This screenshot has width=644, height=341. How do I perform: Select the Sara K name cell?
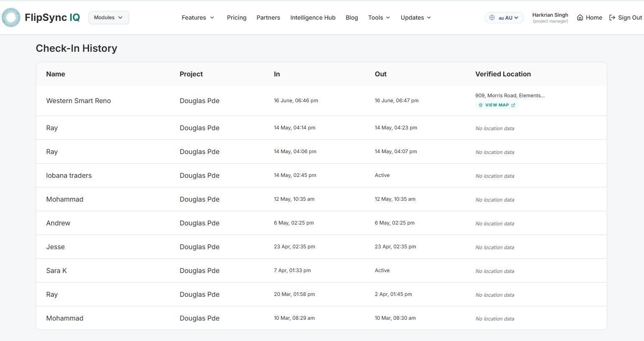click(x=56, y=270)
